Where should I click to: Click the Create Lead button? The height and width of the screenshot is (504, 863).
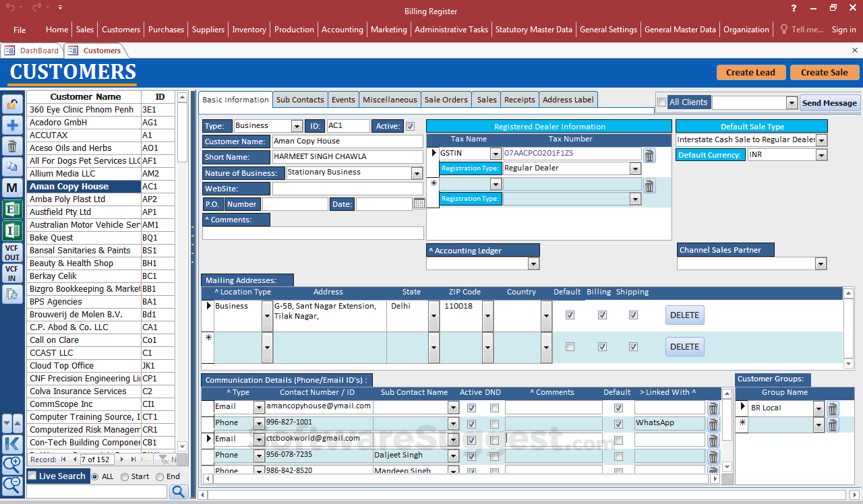click(x=750, y=72)
